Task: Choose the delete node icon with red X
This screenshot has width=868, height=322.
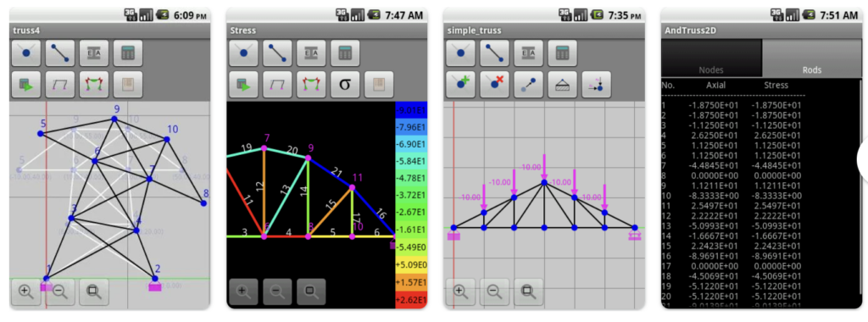Action: point(494,84)
